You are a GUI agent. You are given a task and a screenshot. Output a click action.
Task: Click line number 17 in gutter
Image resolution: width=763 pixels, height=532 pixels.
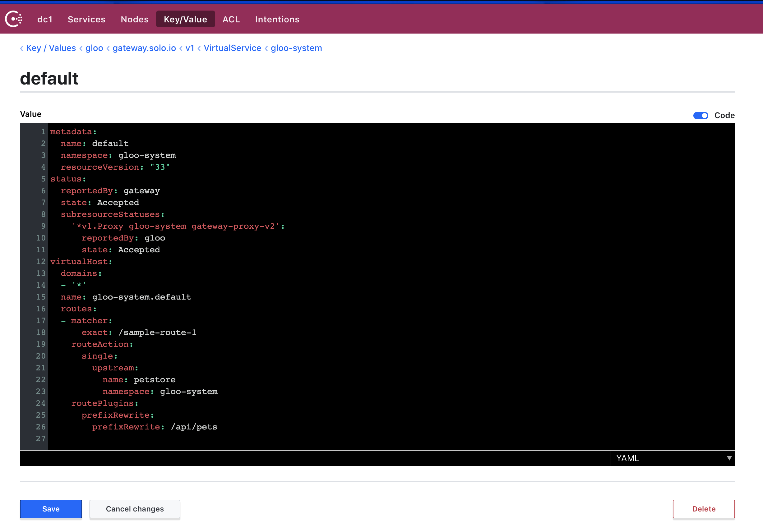click(x=40, y=320)
